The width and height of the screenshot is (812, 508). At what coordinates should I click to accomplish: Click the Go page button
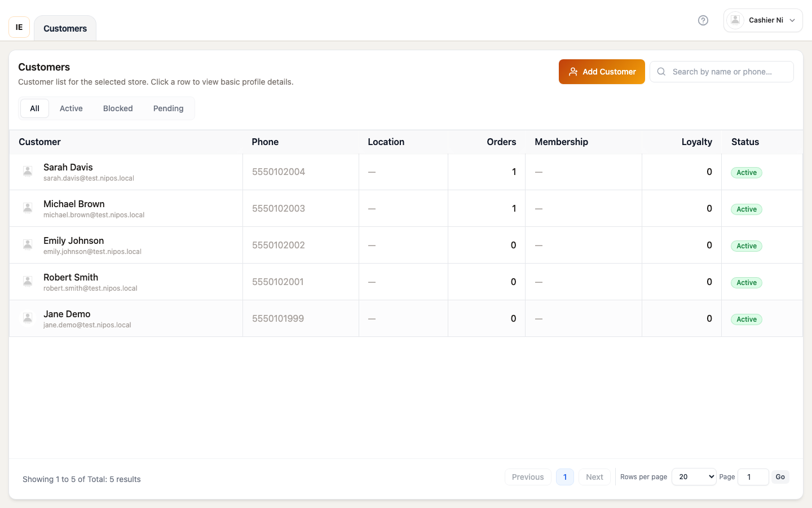(780, 477)
